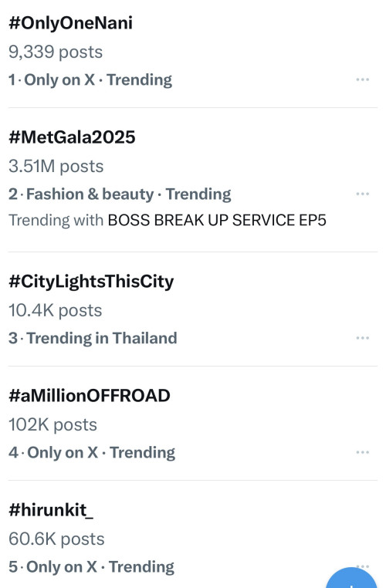Open more options for #aMillionOFFROAD trend

click(362, 452)
